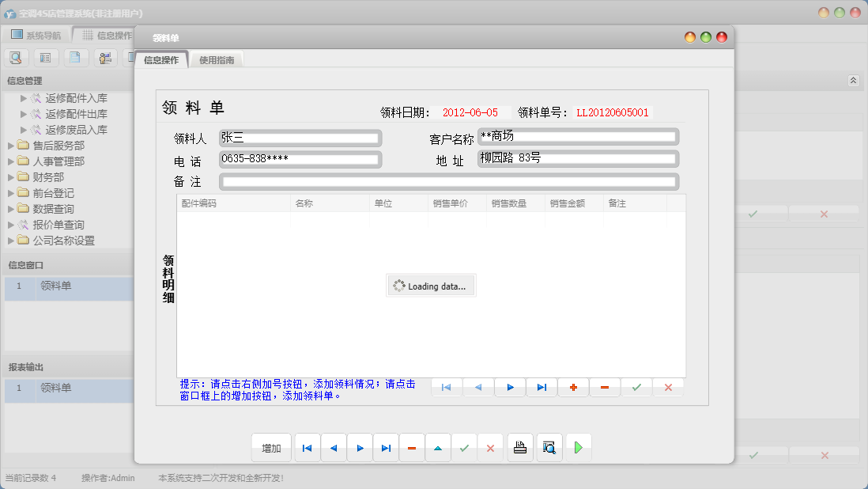Click the last-row button in detail grid navigator
This screenshot has width=868, height=489.
pyautogui.click(x=542, y=388)
